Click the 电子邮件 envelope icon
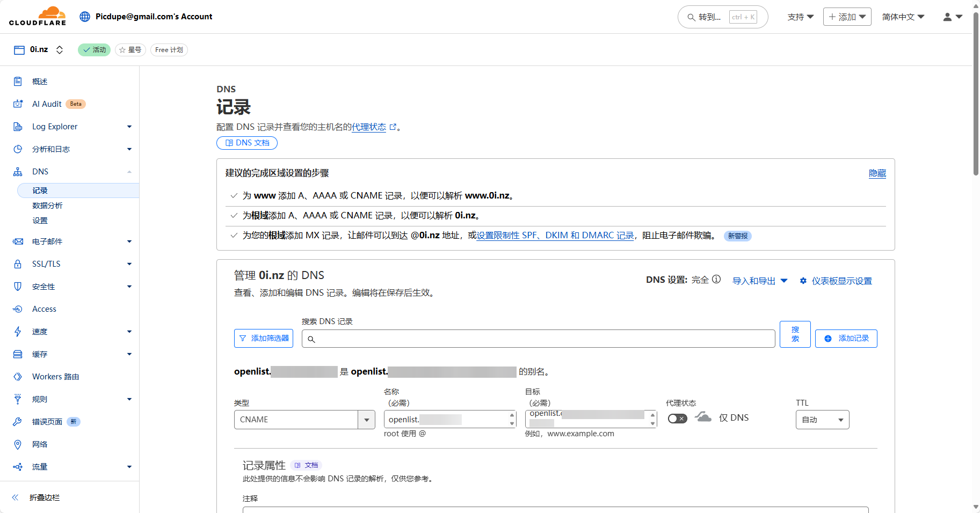The width and height of the screenshot is (980, 513). (18, 241)
